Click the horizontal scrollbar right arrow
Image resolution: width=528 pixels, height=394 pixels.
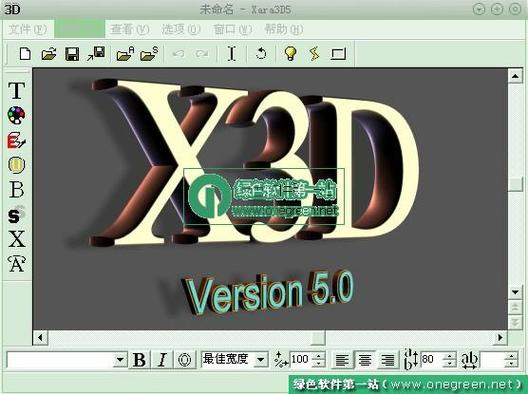tap(500, 337)
